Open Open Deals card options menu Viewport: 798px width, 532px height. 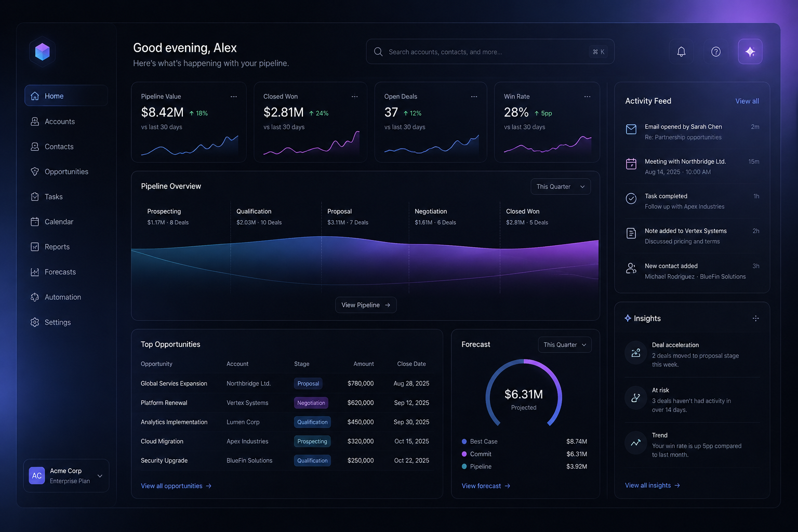[474, 97]
